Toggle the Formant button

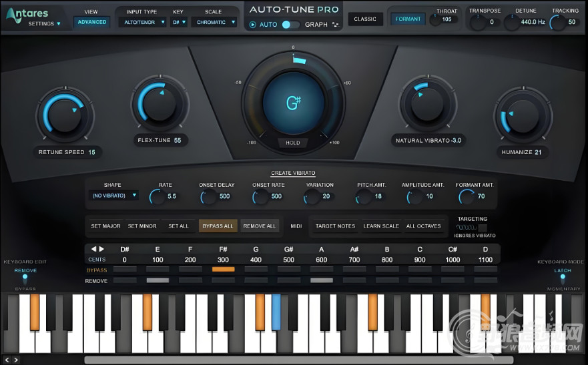click(x=408, y=19)
